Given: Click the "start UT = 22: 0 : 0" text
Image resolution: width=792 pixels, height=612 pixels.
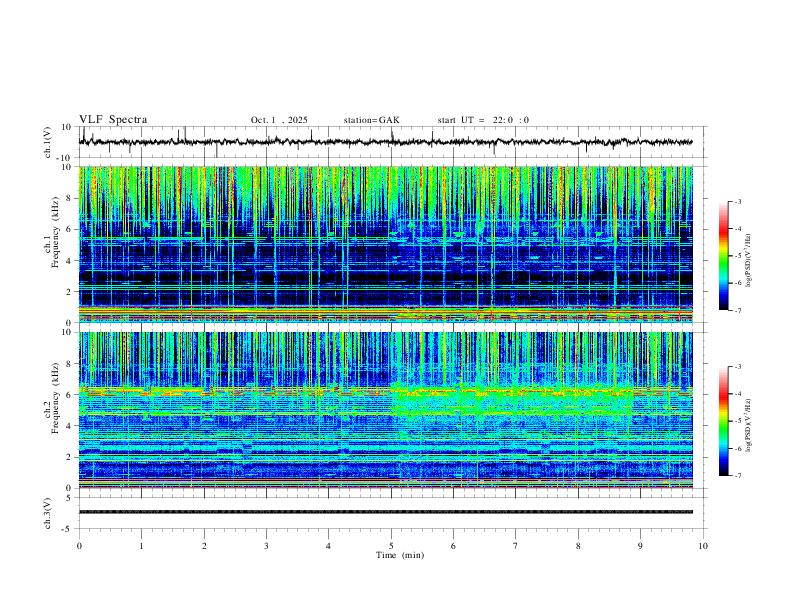Looking at the screenshot, I should 483,120.
